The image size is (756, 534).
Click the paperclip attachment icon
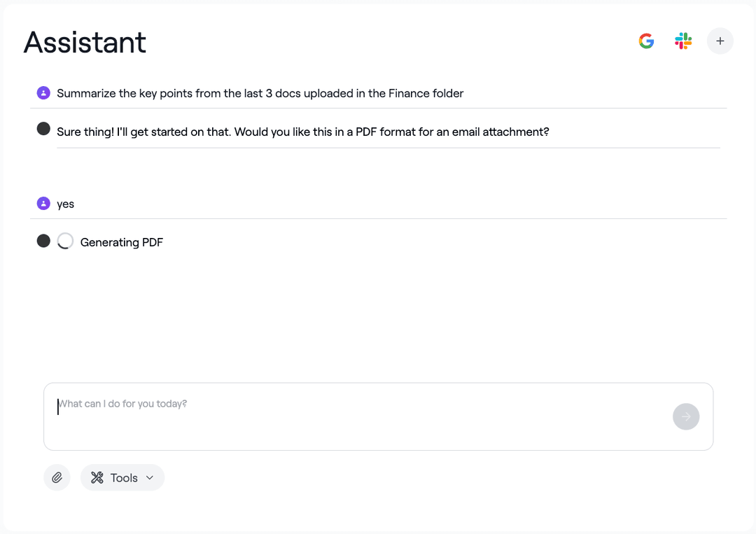[57, 477]
